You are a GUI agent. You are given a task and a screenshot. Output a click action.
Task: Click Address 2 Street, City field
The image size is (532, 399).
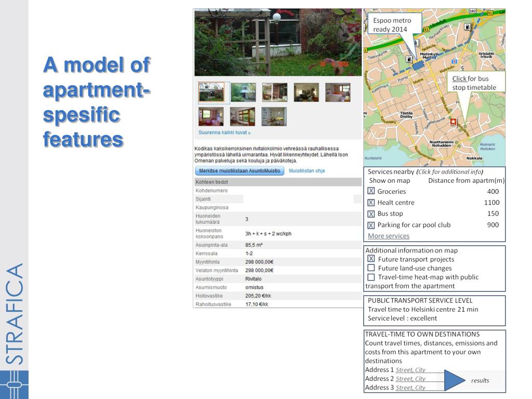tap(410, 379)
